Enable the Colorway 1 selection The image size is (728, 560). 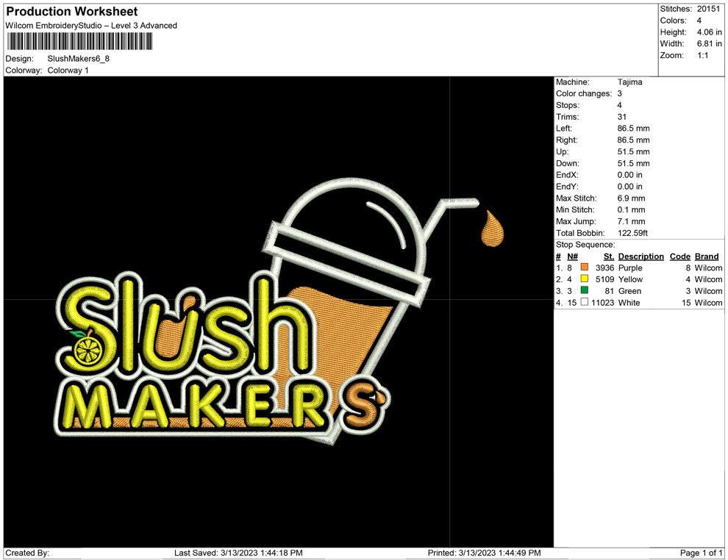pos(70,70)
